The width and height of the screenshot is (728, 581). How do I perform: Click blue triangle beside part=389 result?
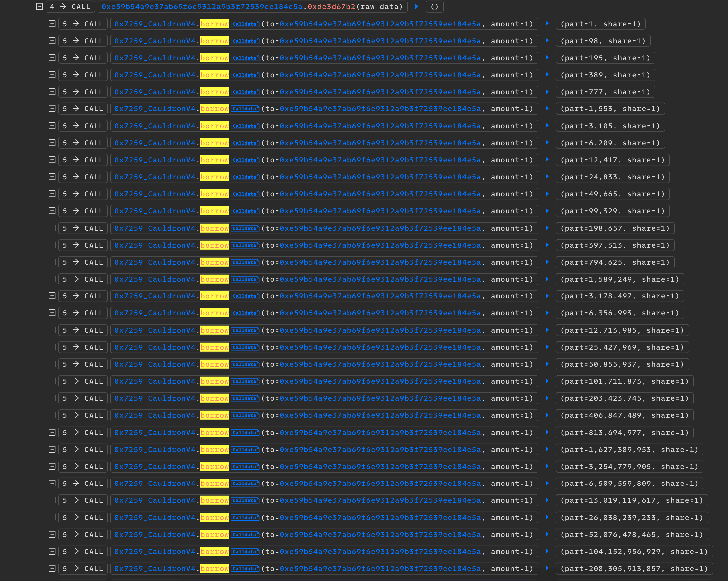coord(547,75)
